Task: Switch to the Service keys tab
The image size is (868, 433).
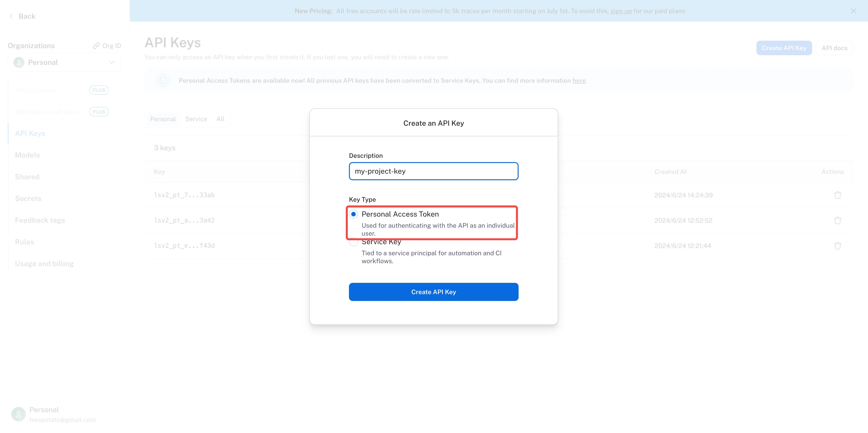Action: tap(196, 119)
